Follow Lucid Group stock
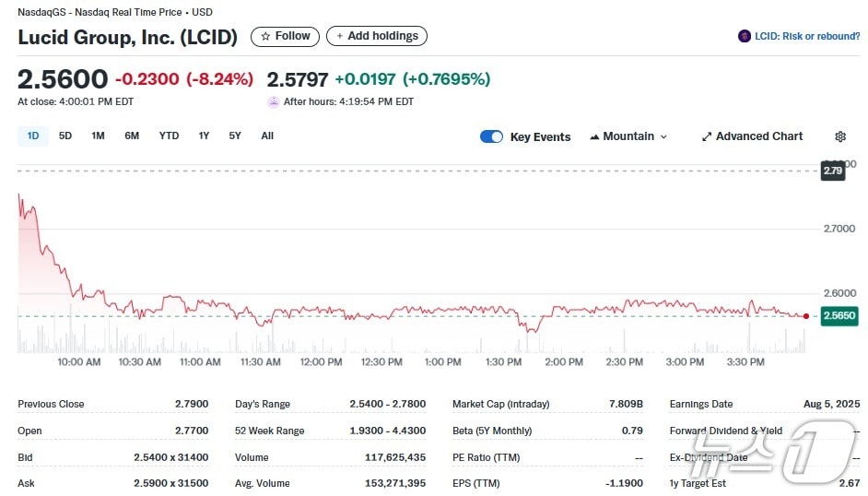This screenshot has height=496, width=868. [286, 36]
